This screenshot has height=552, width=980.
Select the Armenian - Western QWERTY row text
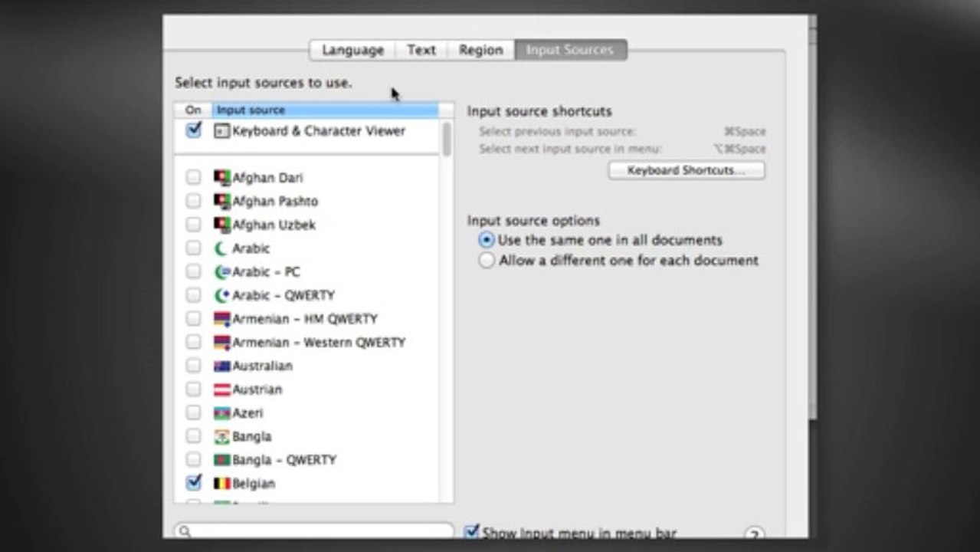coord(319,343)
